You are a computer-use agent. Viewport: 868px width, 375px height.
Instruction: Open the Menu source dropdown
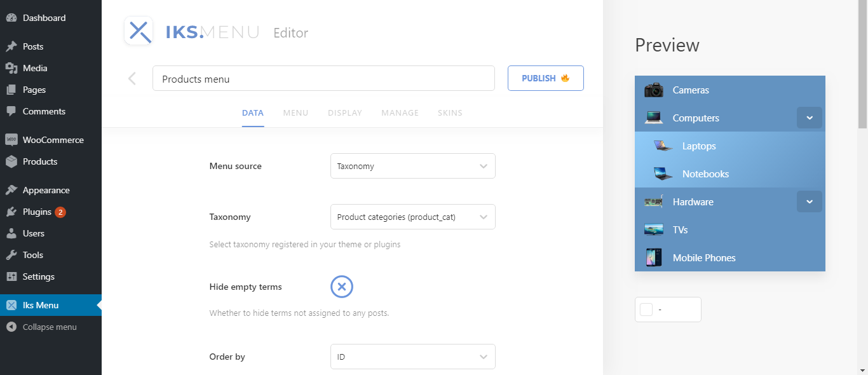[x=412, y=166]
